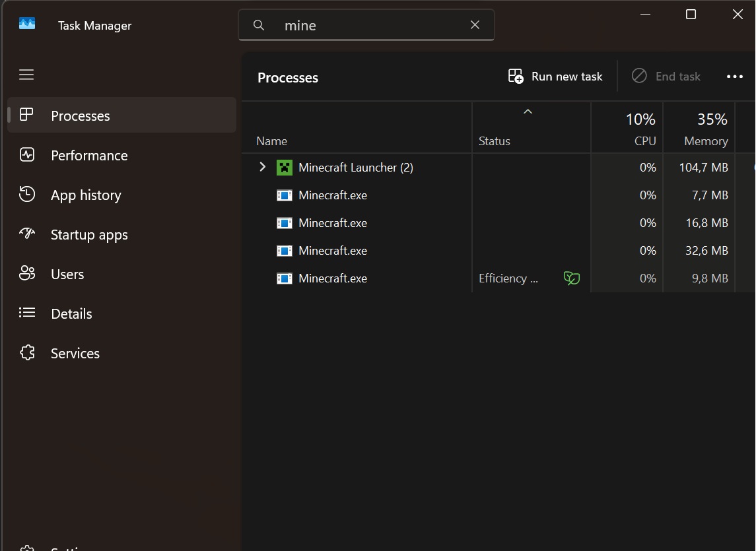Select the Minecraft.exe process using 32,6 MB
This screenshot has width=756, height=551.
click(x=333, y=251)
